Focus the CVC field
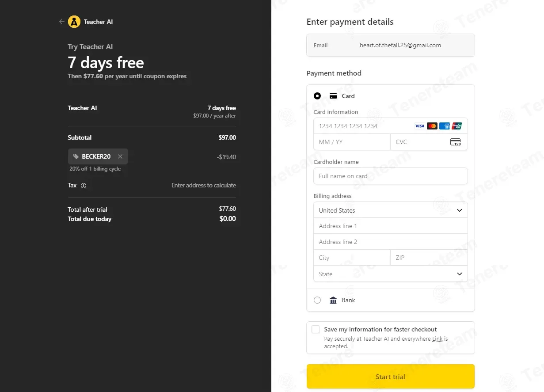The width and height of the screenshot is (544, 392). [x=429, y=142]
